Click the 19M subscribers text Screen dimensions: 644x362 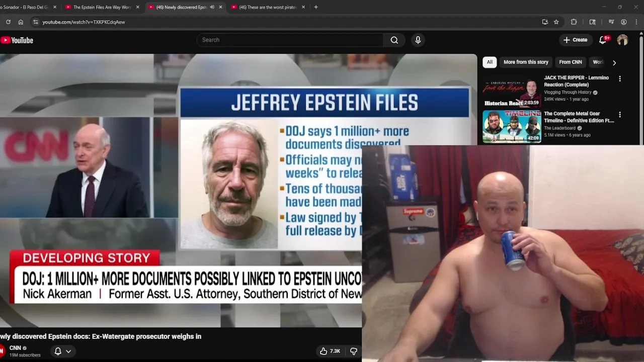[25, 355]
